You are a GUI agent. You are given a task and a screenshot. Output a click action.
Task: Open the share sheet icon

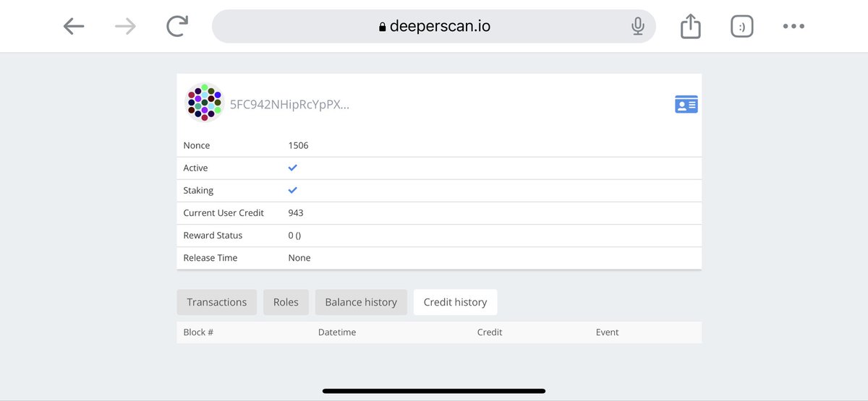(691, 27)
